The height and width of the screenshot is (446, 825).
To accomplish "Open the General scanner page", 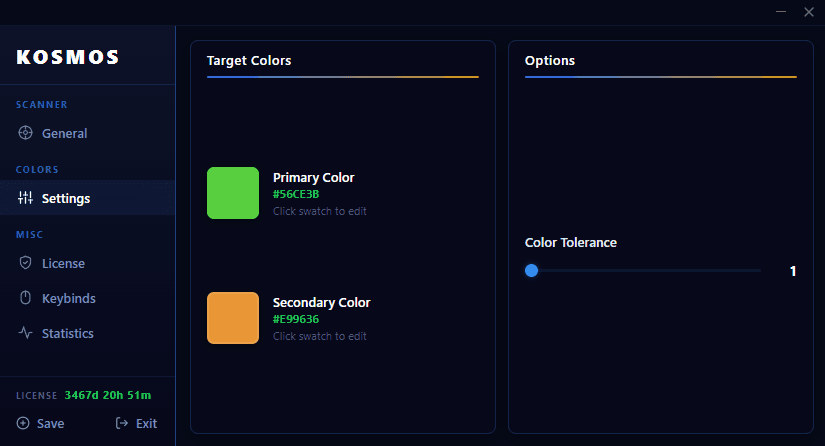I will click(x=64, y=133).
